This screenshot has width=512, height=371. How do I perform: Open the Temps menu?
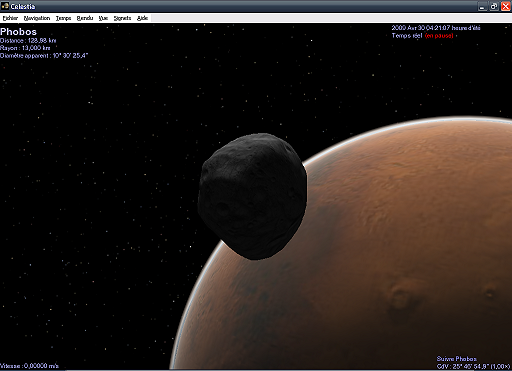[63, 18]
